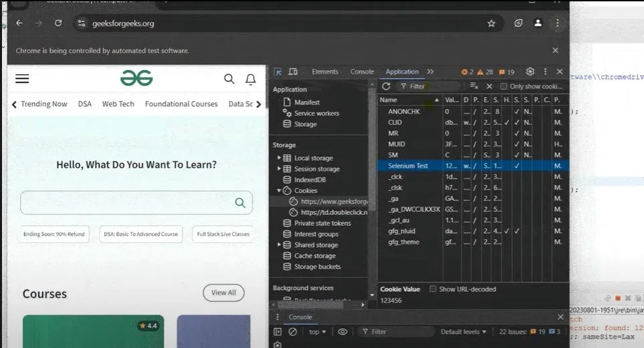The image size is (644, 348).
Task: Open the Chrome profile icon
Action: click(538, 23)
